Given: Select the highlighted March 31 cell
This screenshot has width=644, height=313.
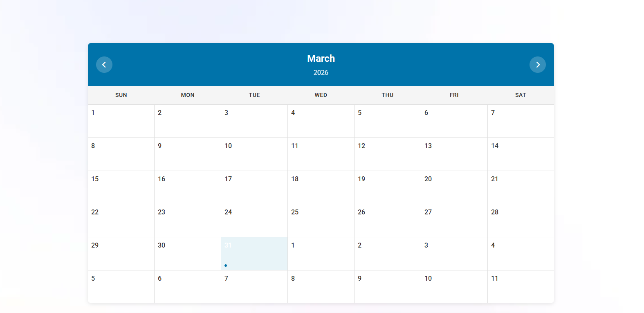Looking at the screenshot, I should coord(254,254).
